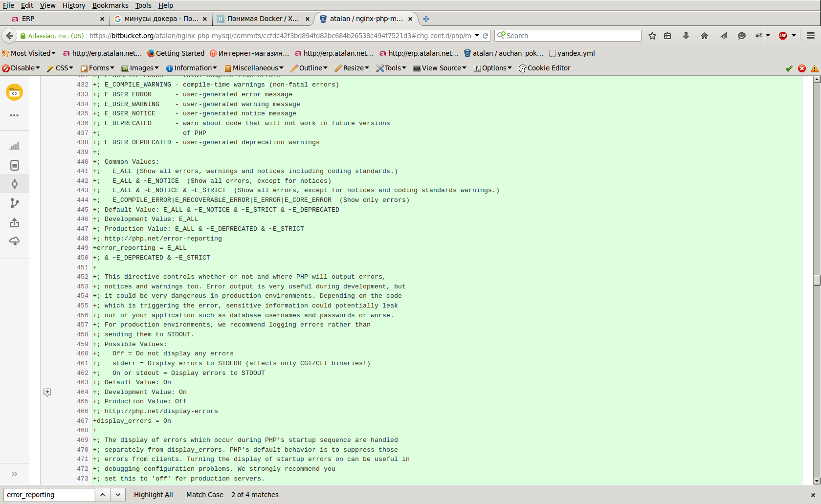The width and height of the screenshot is (821, 504).
Task: Click the yellow warning triangle icon
Action: (815, 68)
